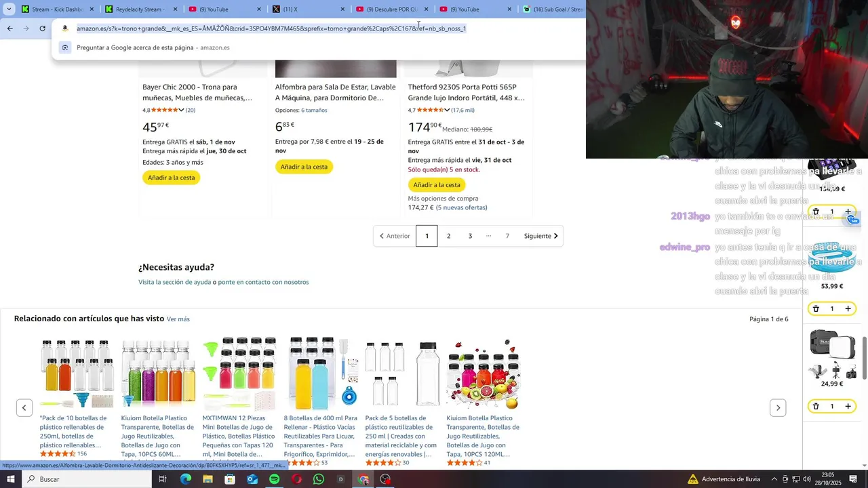Remove the 134,99 € item from cart
Viewport: 868px width, 488px height.
click(x=816, y=211)
